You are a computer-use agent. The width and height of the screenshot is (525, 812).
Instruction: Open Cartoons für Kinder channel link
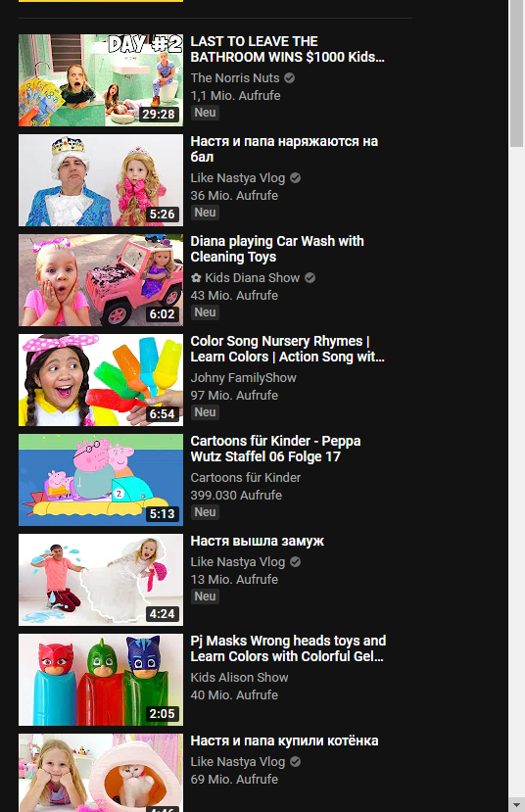tap(246, 477)
